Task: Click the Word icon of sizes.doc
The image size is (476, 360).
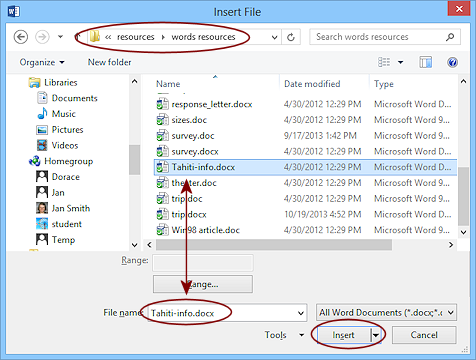Action: click(162, 120)
